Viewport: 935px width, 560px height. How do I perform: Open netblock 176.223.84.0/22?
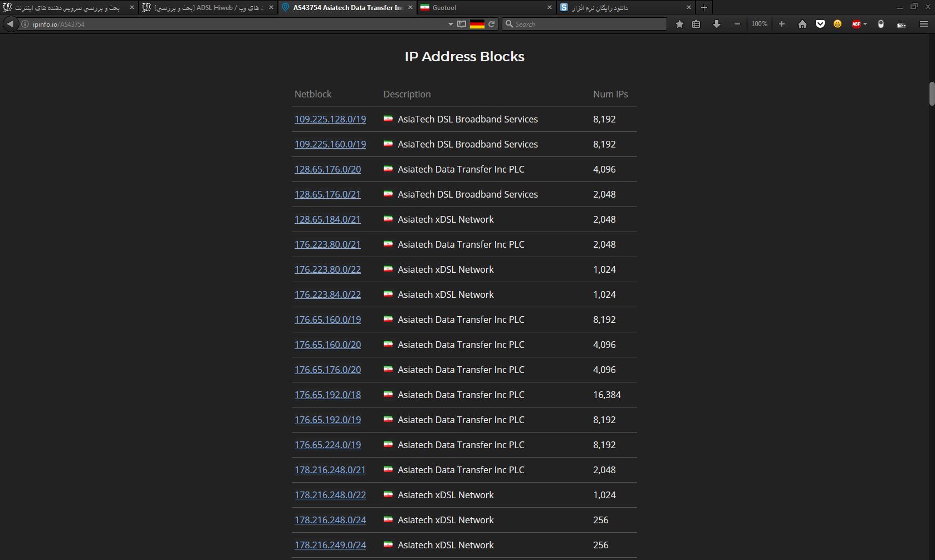point(327,294)
